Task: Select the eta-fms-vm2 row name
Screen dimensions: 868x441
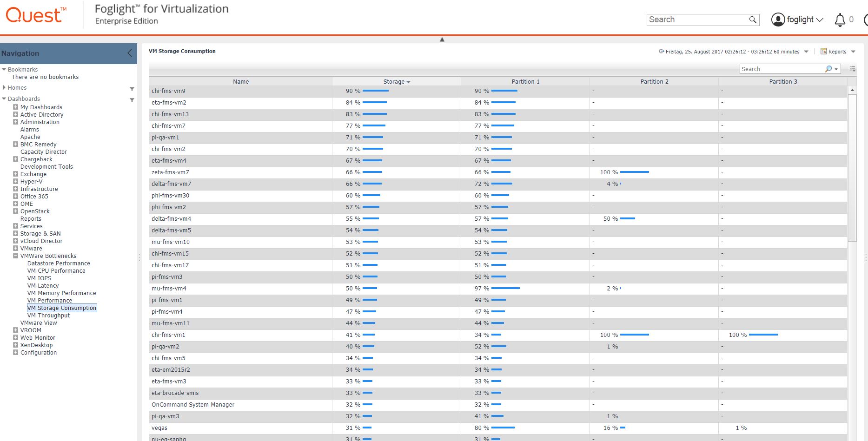Action: 169,103
